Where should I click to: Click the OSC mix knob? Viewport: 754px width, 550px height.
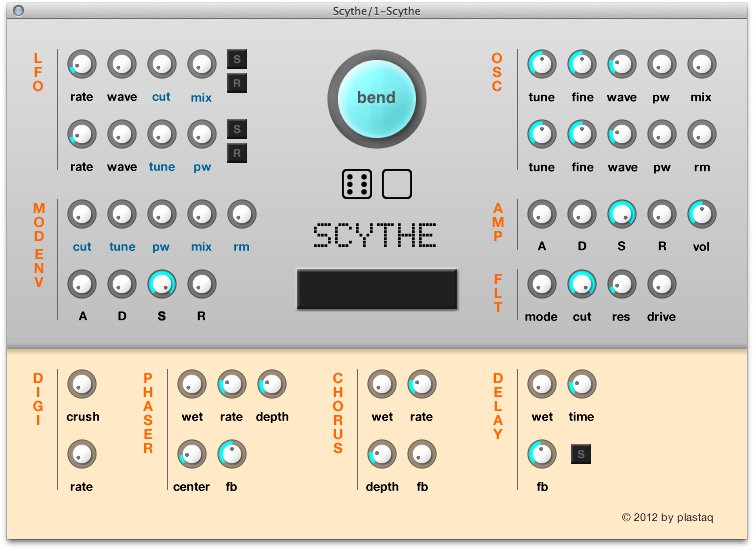click(x=702, y=64)
